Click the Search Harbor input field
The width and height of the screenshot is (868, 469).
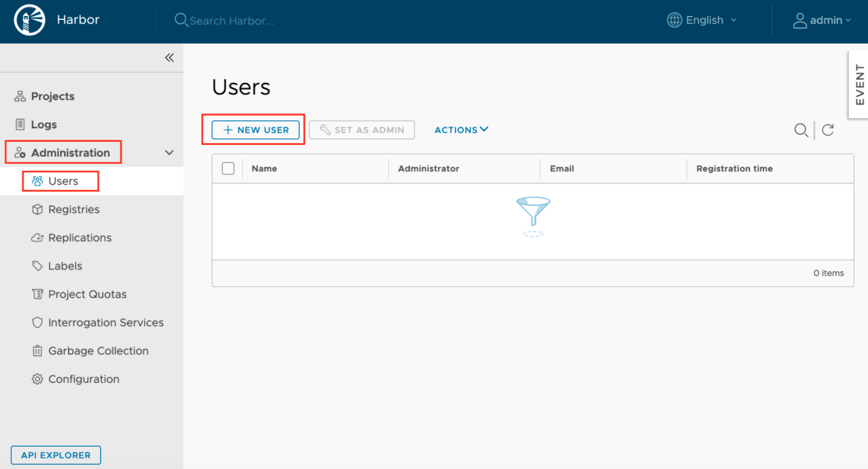pos(232,21)
